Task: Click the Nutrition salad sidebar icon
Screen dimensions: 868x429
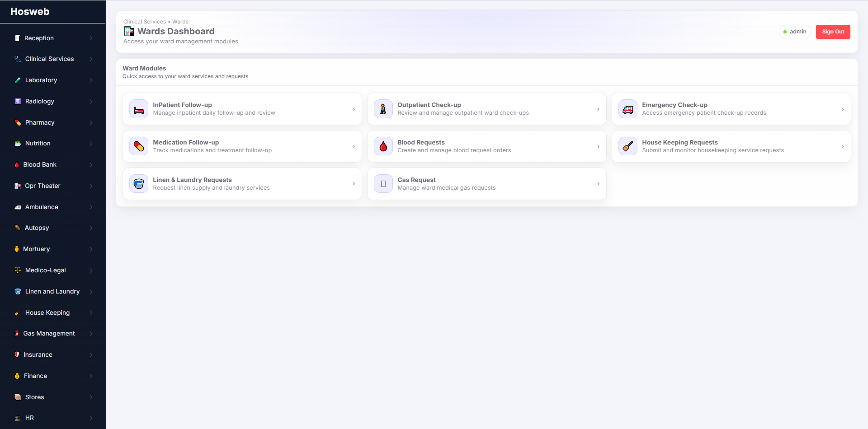Action: coord(18,143)
